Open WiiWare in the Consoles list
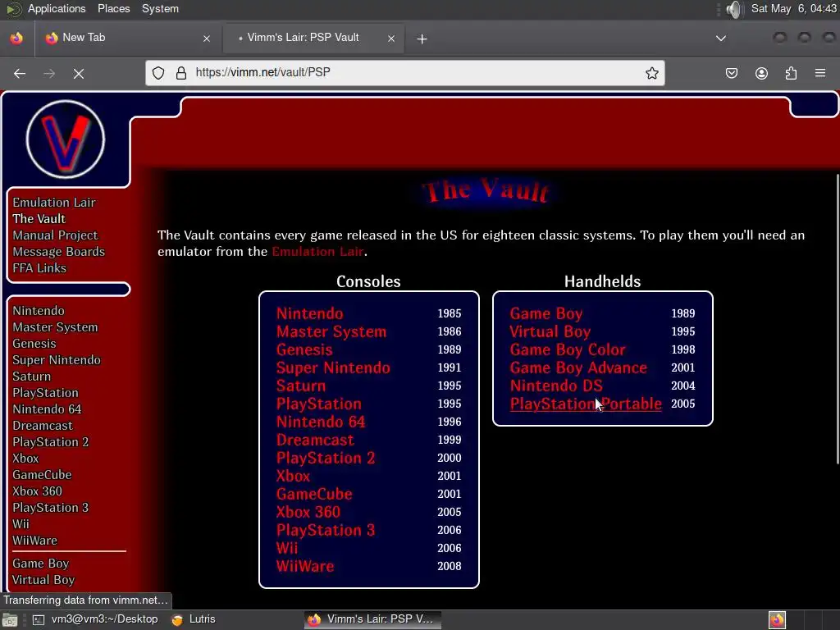The image size is (840, 630). pyautogui.click(x=305, y=566)
